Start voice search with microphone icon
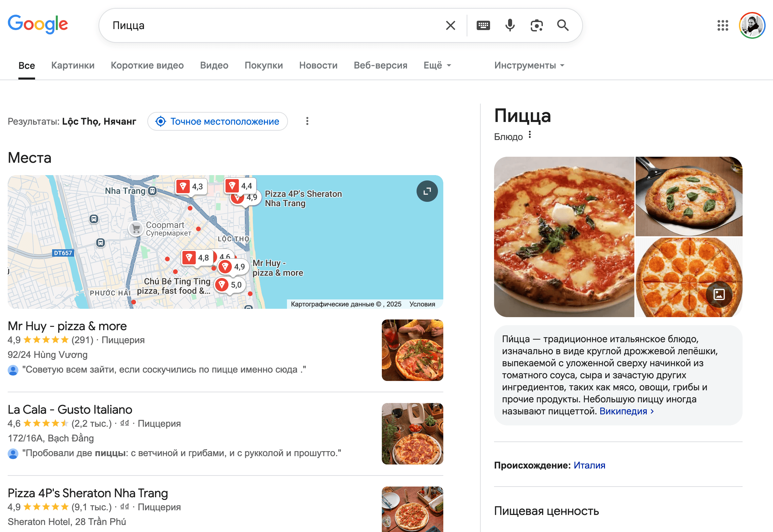The height and width of the screenshot is (532, 773). [x=510, y=25]
